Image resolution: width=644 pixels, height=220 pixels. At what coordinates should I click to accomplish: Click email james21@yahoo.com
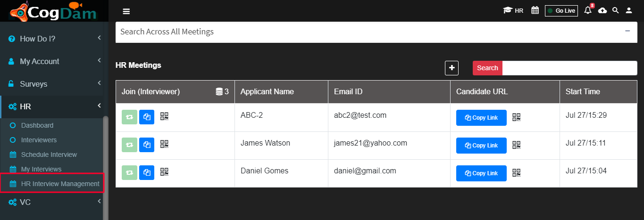pyautogui.click(x=370, y=143)
